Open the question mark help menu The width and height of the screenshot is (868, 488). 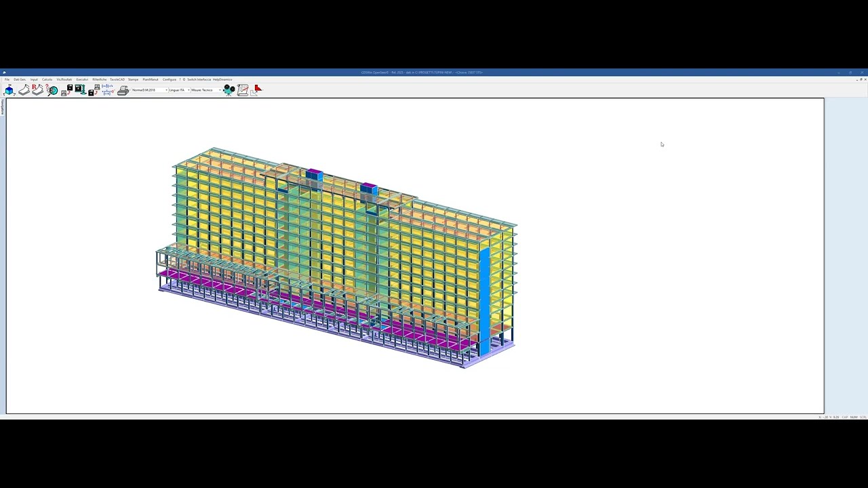(180, 79)
